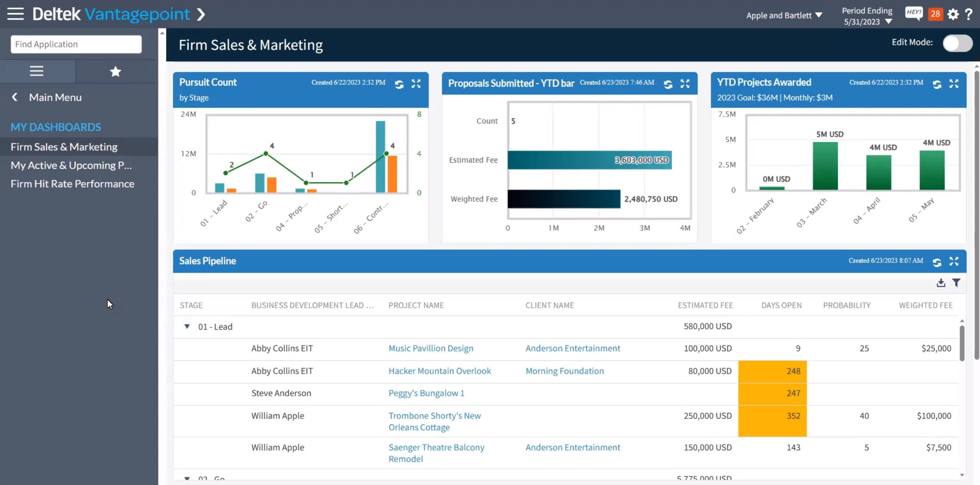Refresh the Sales Pipeline grid
Image resolution: width=980 pixels, height=485 pixels.
coord(937,262)
